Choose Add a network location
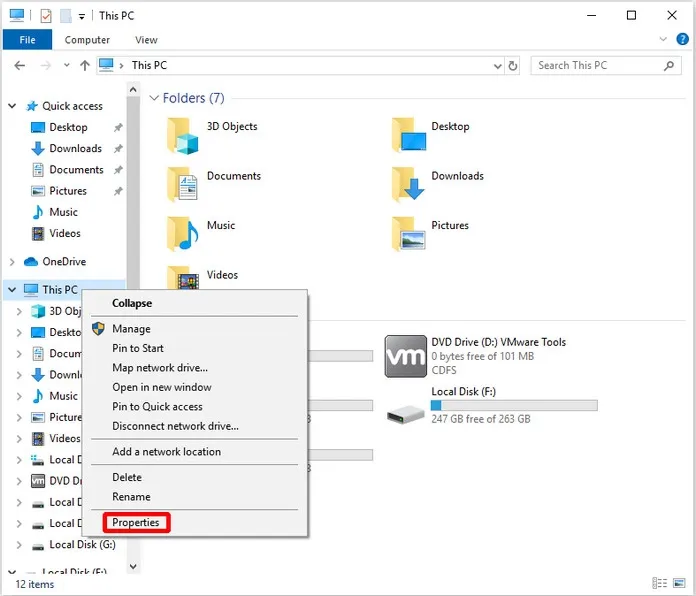Screen dimensions: 696x596 coord(166,452)
